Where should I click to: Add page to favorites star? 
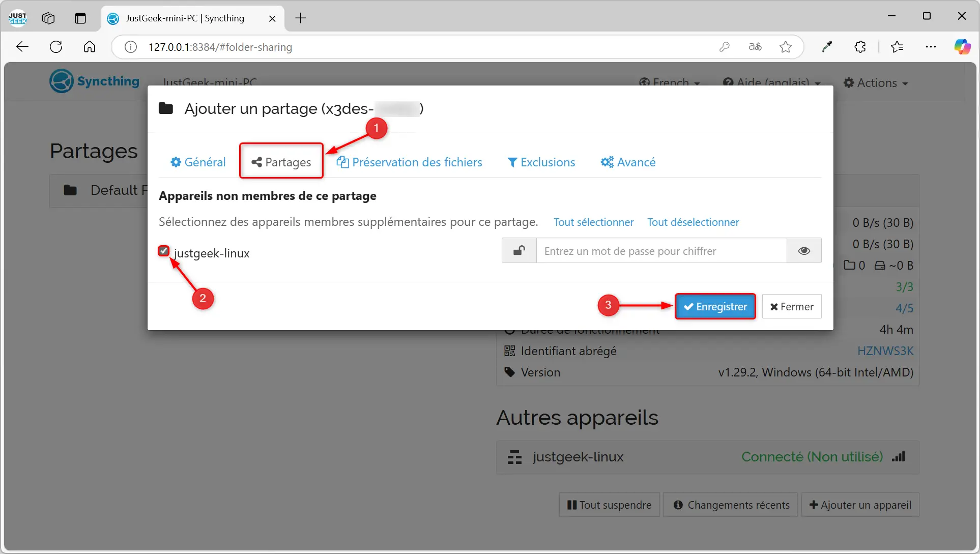(786, 47)
